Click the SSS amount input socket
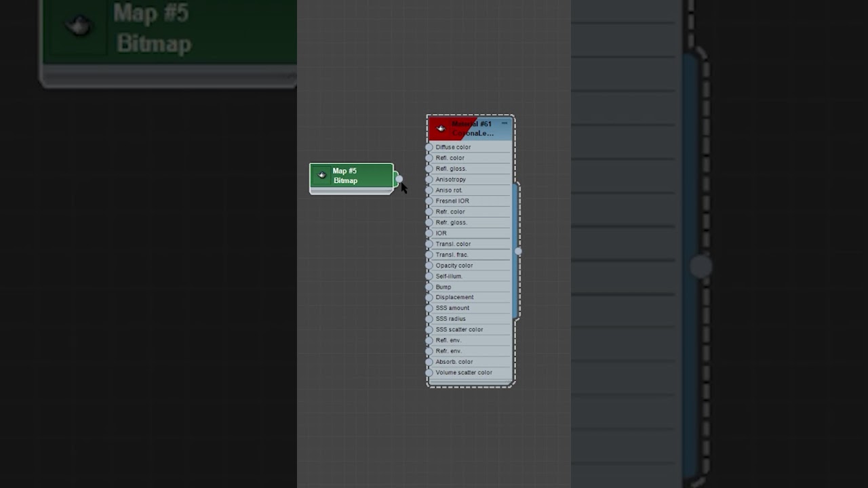 point(429,308)
